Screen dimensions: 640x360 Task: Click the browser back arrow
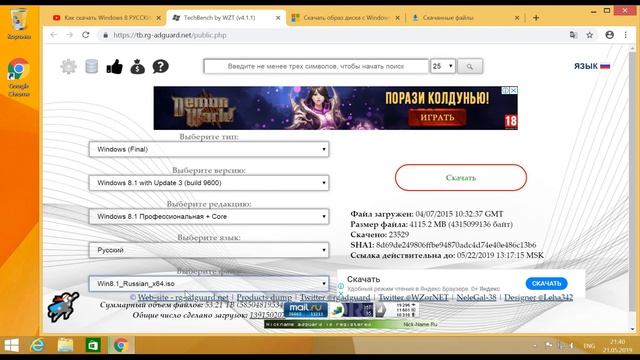pyautogui.click(x=53, y=35)
